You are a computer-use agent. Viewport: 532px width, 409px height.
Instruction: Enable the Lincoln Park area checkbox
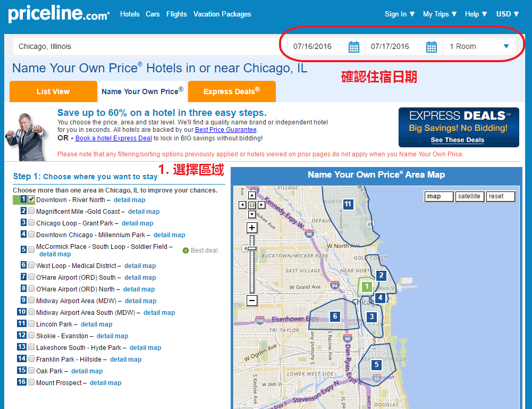point(31,324)
